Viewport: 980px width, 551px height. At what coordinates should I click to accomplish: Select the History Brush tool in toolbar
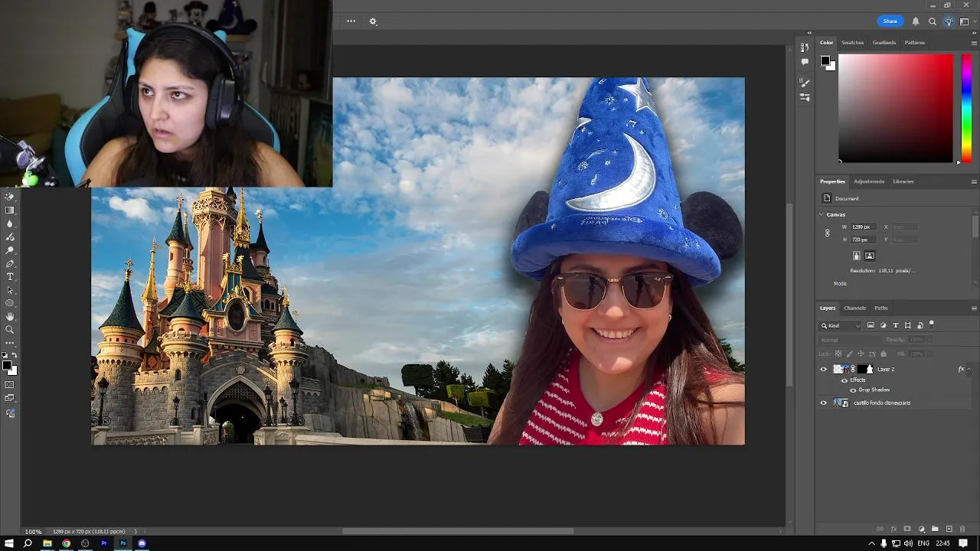[x=10, y=196]
